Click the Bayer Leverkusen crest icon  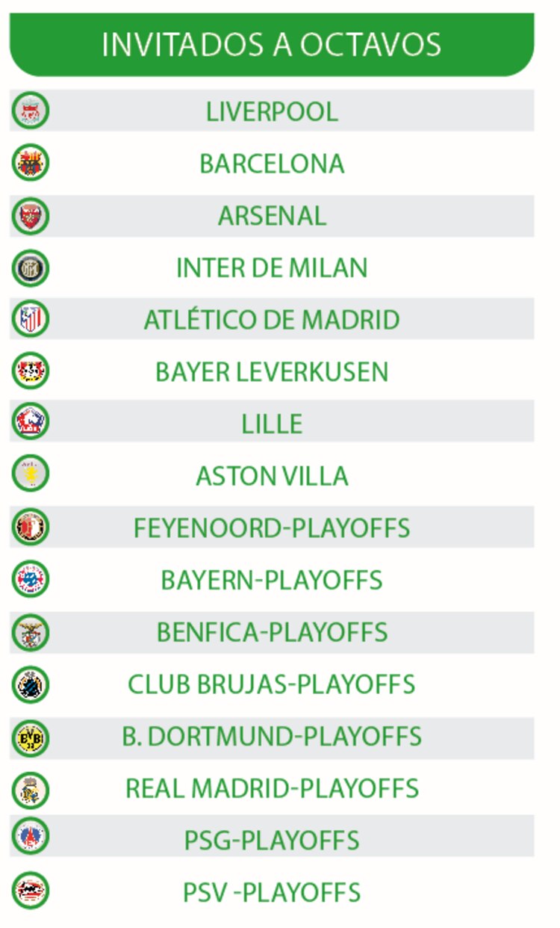point(31,371)
